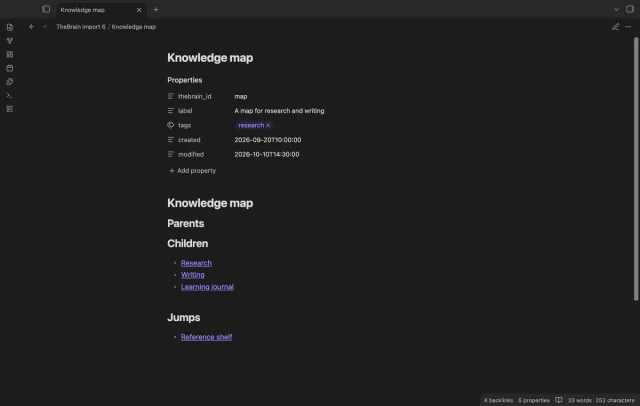Click the 'tags' property name
Screen dimensions: 640x406
[x=184, y=125]
